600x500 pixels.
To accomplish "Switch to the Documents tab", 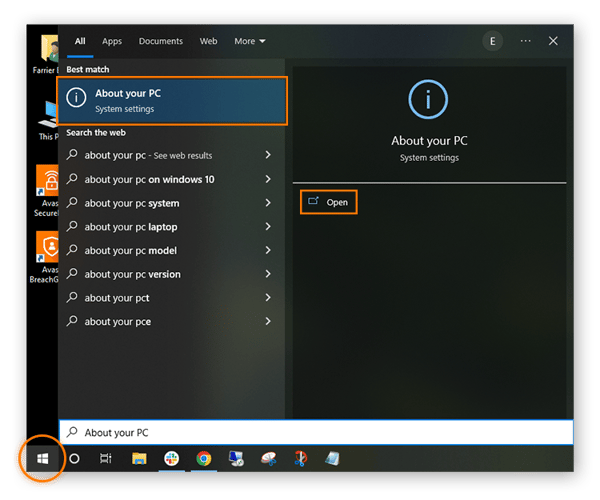I will coord(161,41).
